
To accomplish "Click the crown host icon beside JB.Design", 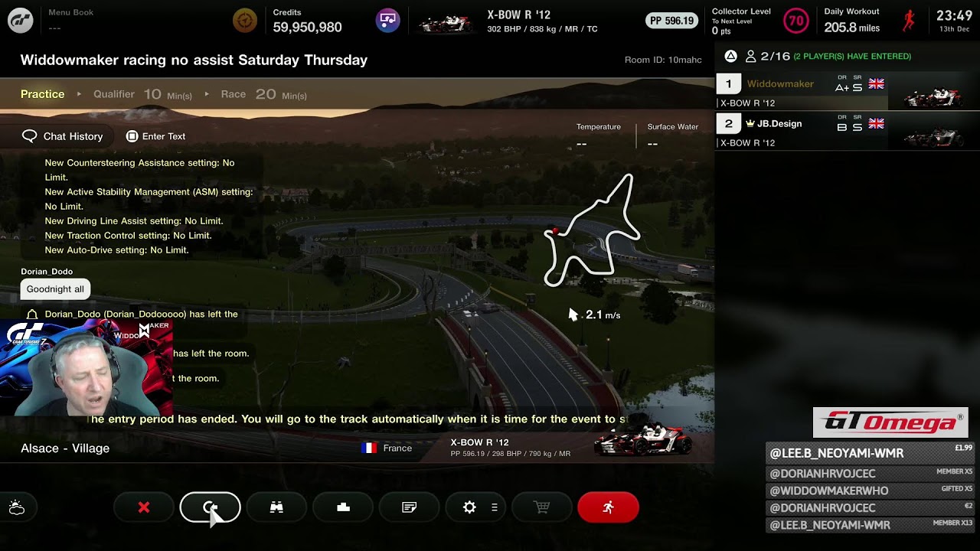I will (x=750, y=123).
